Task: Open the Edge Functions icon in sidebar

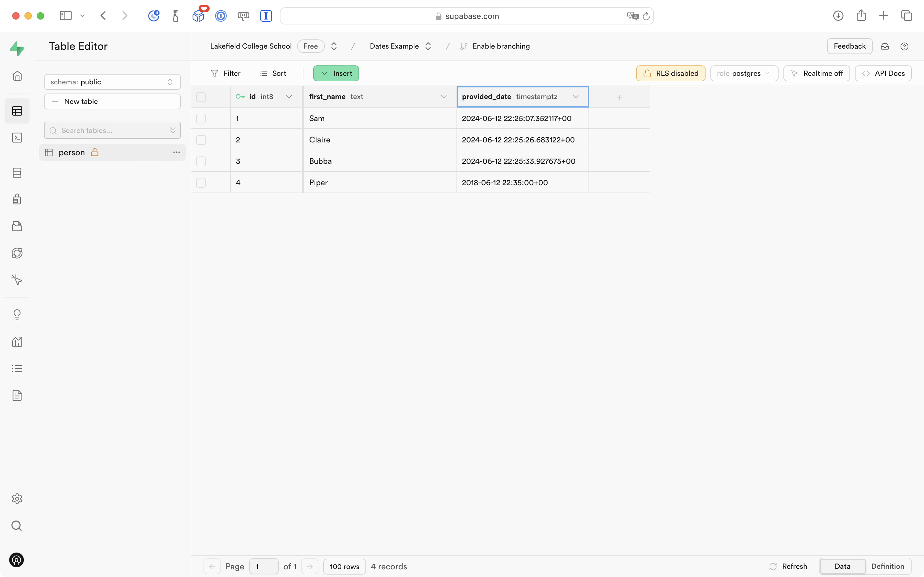Action: coord(17,253)
